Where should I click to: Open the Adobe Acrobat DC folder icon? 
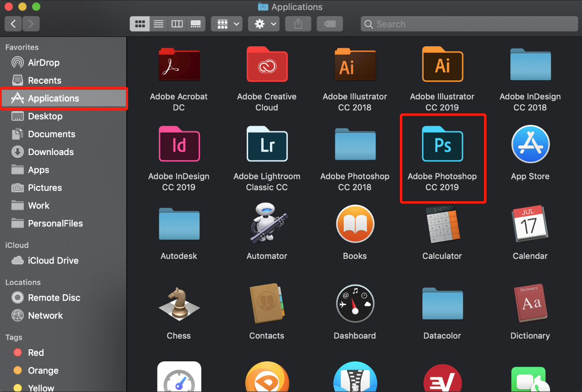[x=179, y=65]
